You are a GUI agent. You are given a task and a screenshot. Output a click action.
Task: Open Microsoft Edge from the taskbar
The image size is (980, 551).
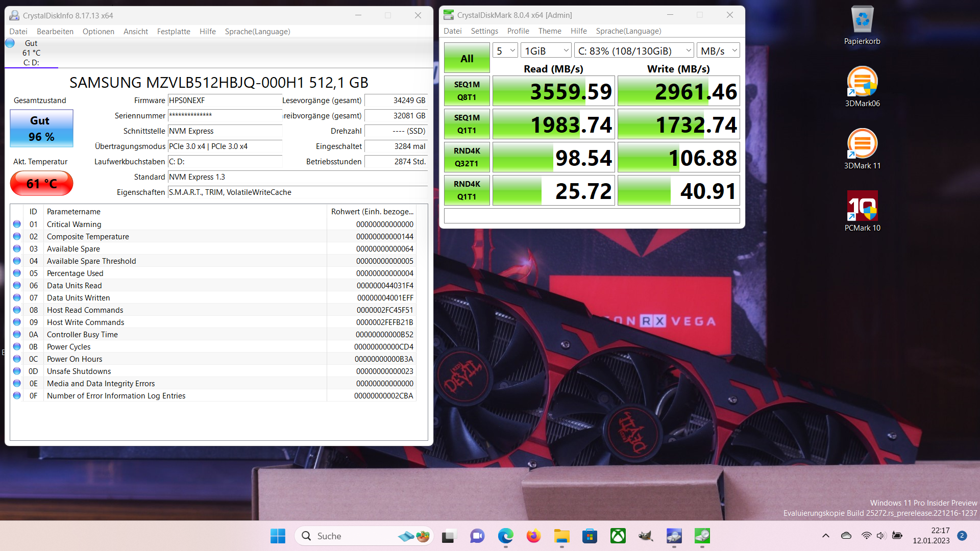tap(505, 536)
